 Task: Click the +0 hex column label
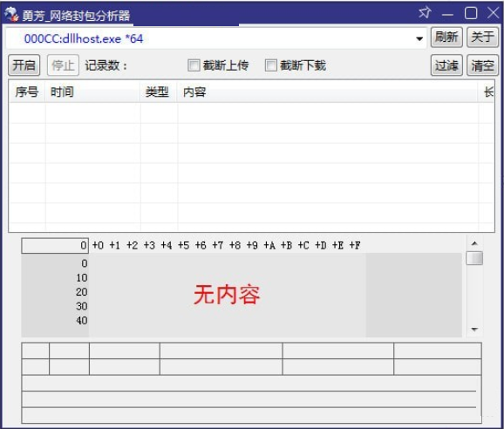point(98,246)
